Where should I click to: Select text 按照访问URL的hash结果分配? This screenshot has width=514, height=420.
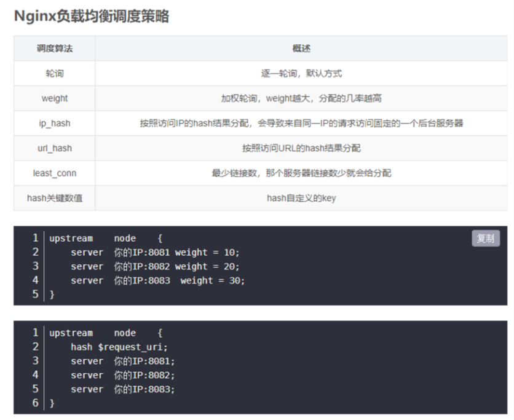pyautogui.click(x=301, y=148)
